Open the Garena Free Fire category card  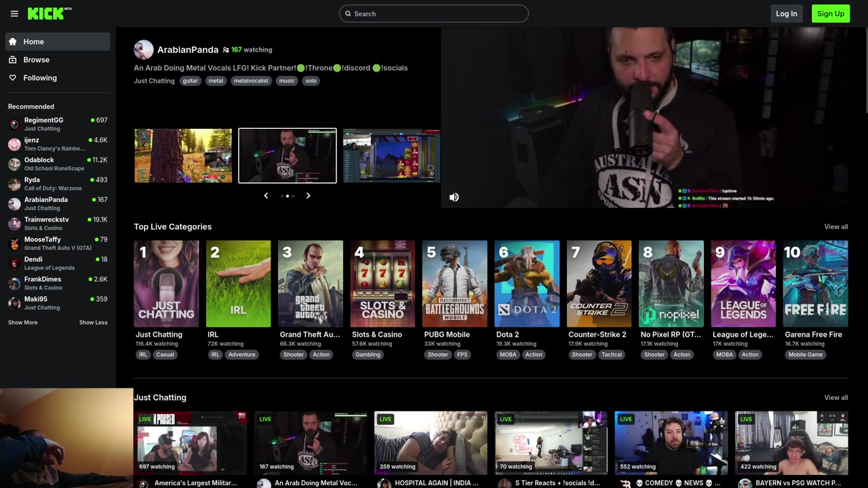point(816,284)
